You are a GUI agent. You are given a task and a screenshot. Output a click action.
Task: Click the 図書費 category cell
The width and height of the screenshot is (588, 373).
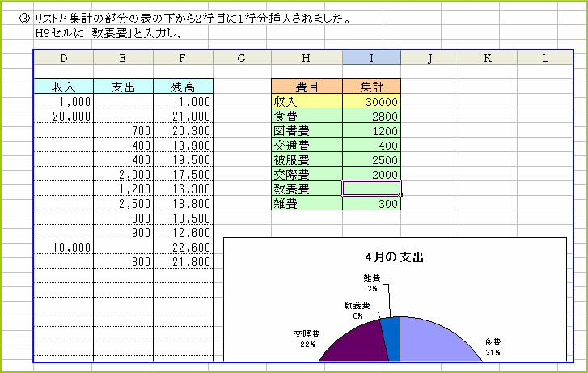point(307,130)
